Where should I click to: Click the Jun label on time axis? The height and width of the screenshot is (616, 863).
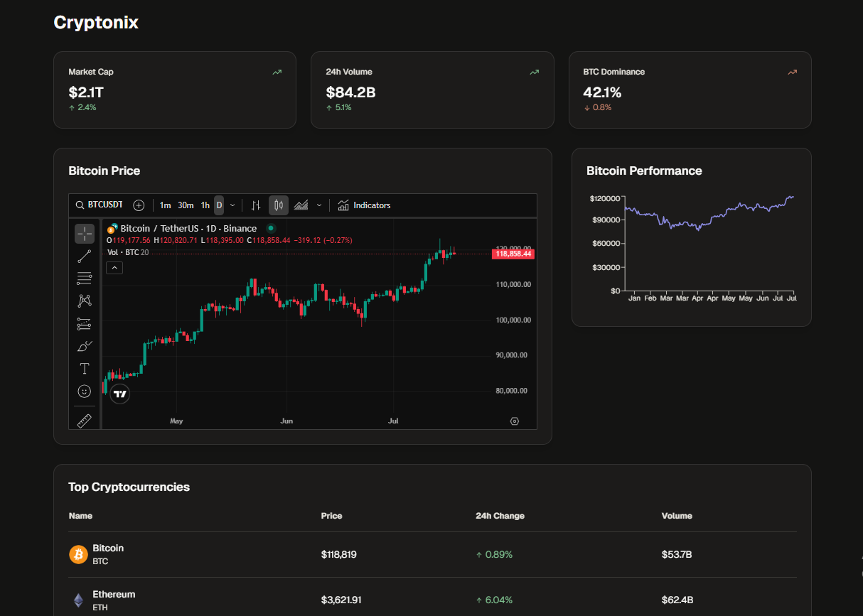pyautogui.click(x=286, y=421)
